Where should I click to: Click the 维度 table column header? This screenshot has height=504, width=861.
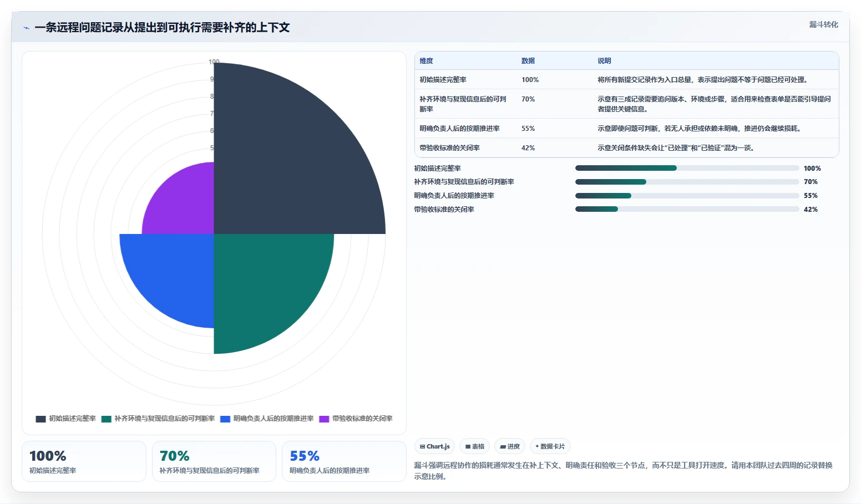[426, 61]
